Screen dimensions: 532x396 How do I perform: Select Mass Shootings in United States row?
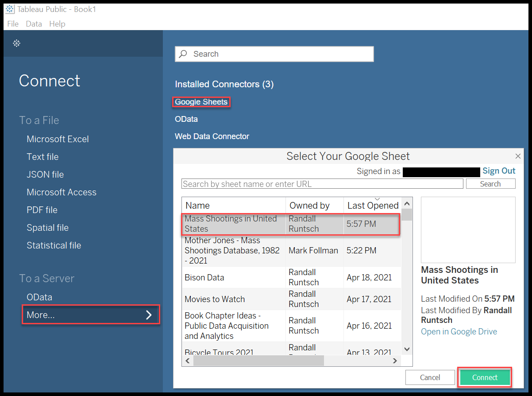pyautogui.click(x=291, y=224)
